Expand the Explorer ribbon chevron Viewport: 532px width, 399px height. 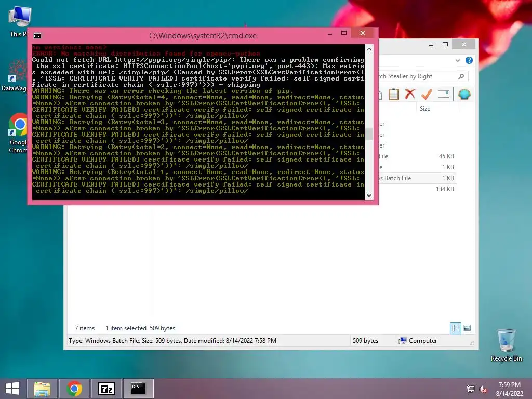(x=457, y=60)
